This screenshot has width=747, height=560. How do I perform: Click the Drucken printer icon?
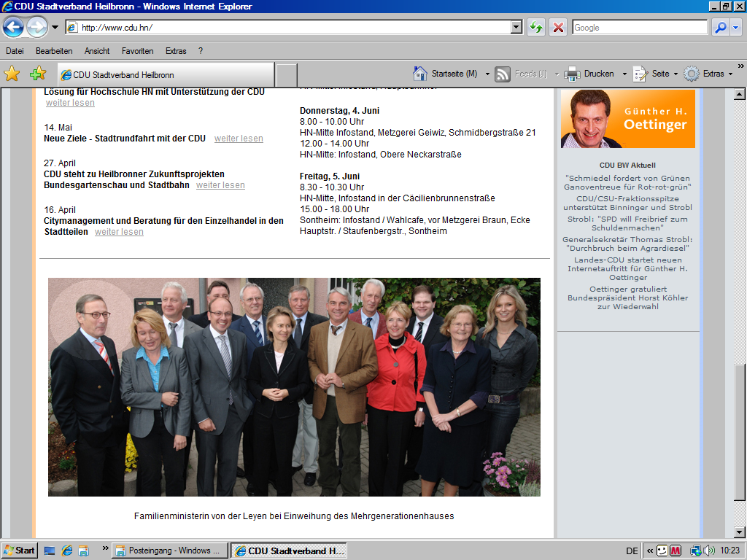pos(572,74)
